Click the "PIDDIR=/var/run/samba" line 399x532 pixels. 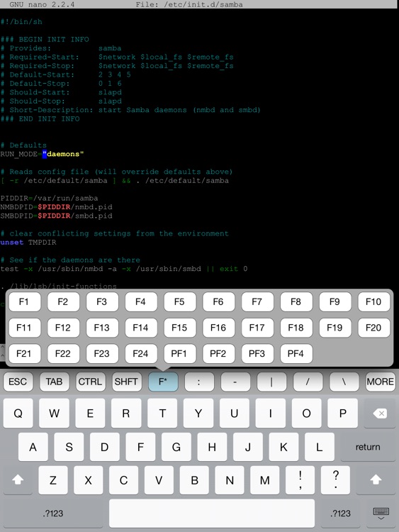(x=49, y=198)
